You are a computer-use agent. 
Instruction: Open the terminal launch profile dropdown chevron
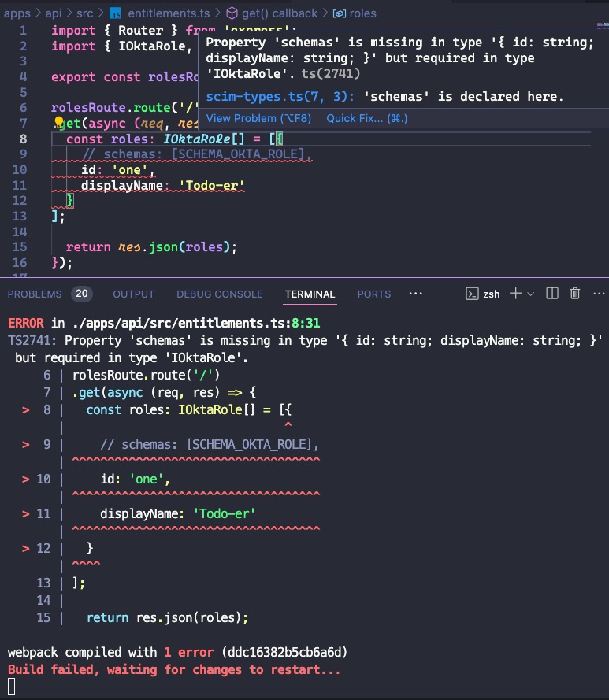coord(530,294)
